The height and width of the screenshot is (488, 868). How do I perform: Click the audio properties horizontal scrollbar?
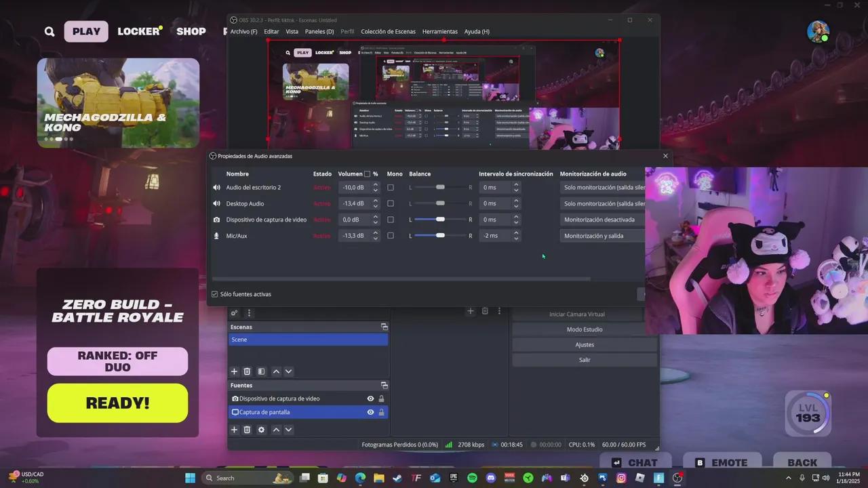coord(401,279)
